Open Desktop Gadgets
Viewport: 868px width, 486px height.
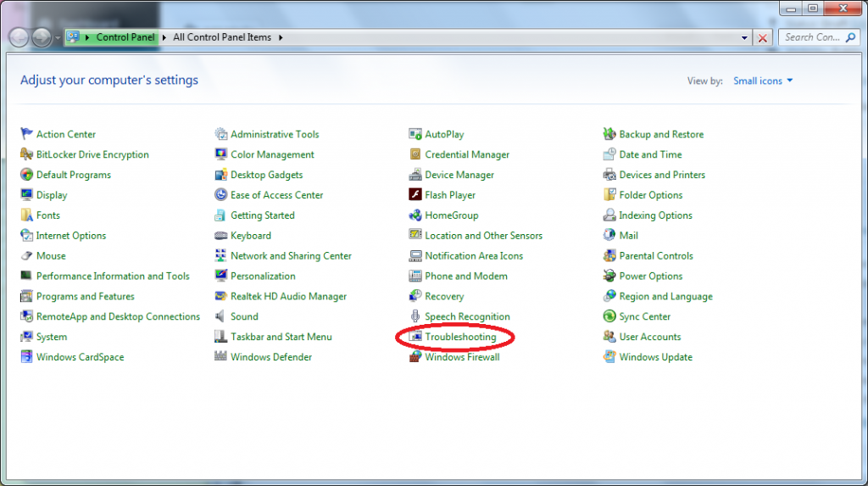[x=267, y=175]
